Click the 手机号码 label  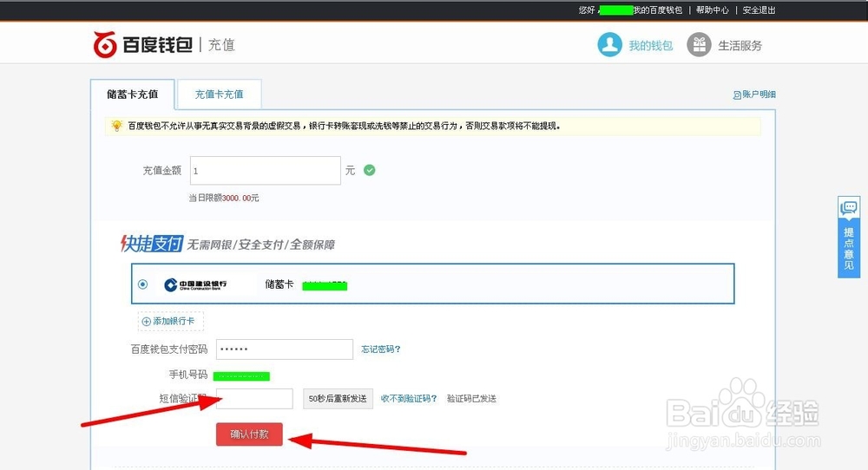(188, 375)
